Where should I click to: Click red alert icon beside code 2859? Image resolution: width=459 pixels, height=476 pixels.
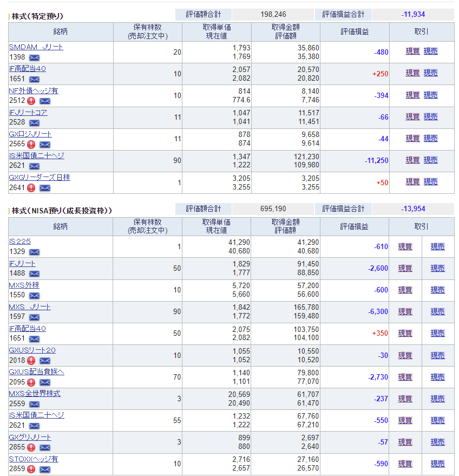point(31,469)
